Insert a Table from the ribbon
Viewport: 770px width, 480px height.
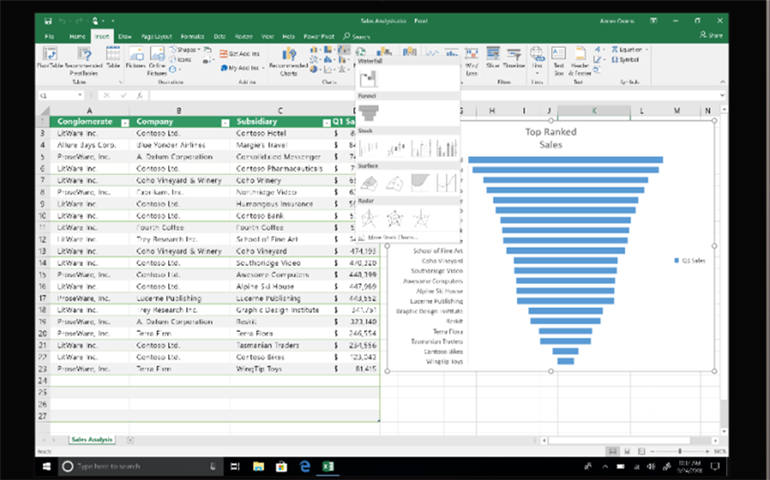(x=113, y=58)
